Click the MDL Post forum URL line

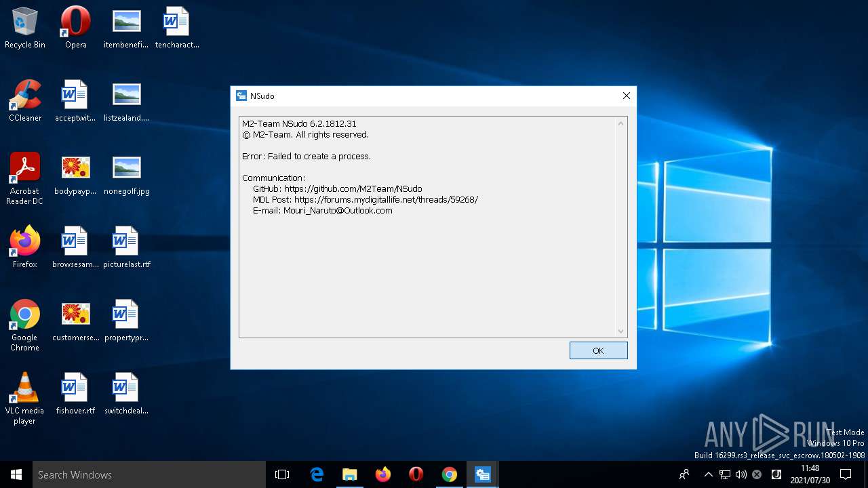point(366,199)
